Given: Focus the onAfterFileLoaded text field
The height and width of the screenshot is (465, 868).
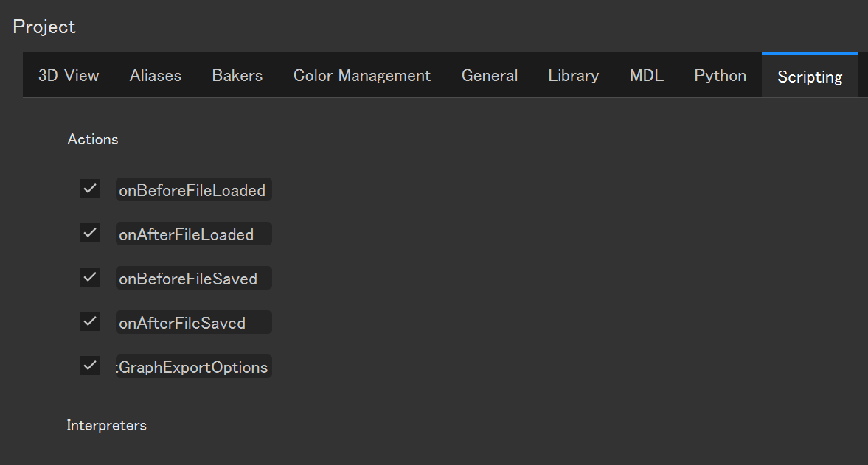Looking at the screenshot, I should coord(194,234).
